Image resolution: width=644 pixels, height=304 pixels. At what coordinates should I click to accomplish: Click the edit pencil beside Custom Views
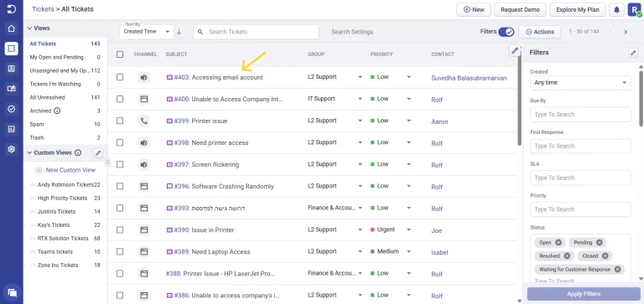(98, 153)
